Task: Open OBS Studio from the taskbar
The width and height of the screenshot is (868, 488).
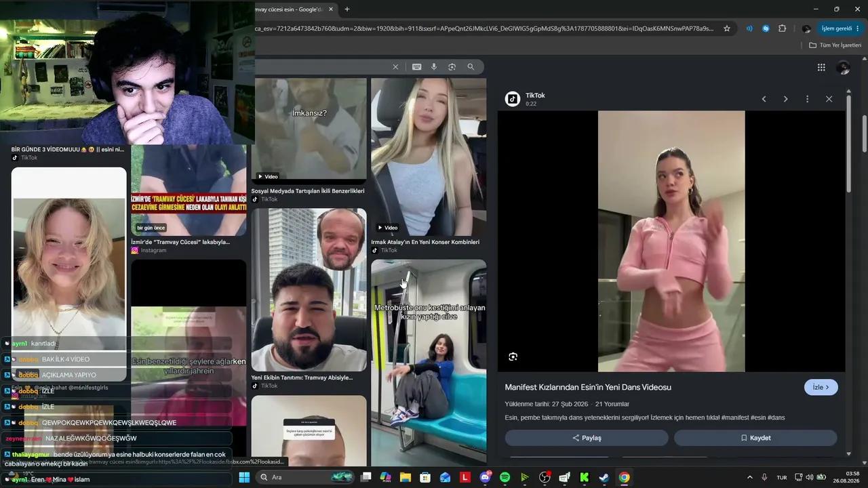Action: [545, 477]
